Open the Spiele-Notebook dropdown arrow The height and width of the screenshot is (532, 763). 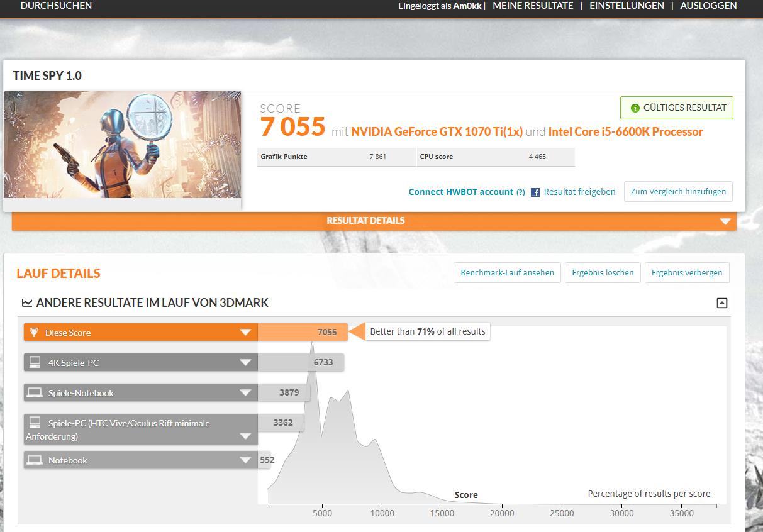pyautogui.click(x=245, y=393)
